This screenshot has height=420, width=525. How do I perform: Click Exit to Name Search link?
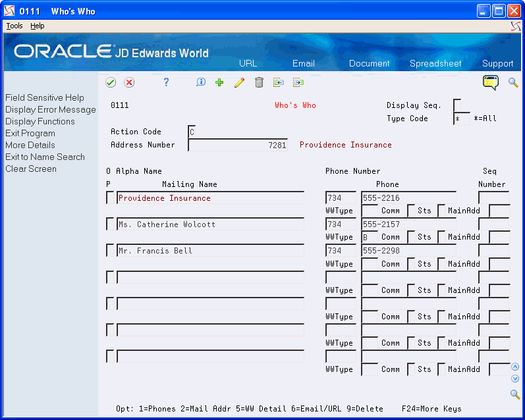pyautogui.click(x=45, y=157)
